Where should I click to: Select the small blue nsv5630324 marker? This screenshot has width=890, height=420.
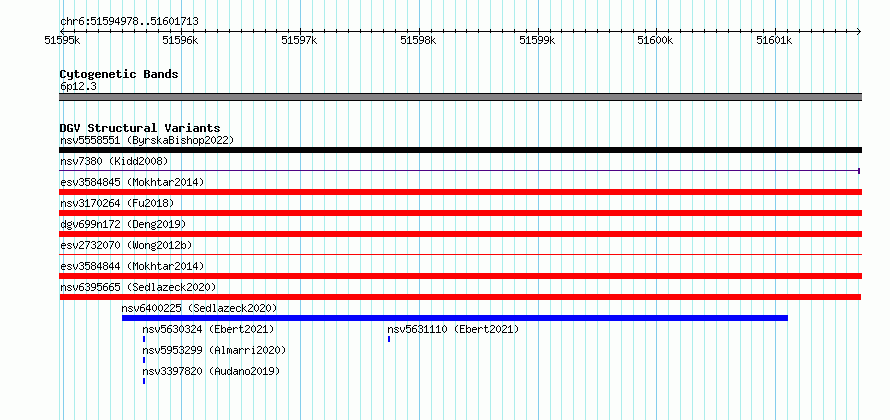pyautogui.click(x=144, y=339)
